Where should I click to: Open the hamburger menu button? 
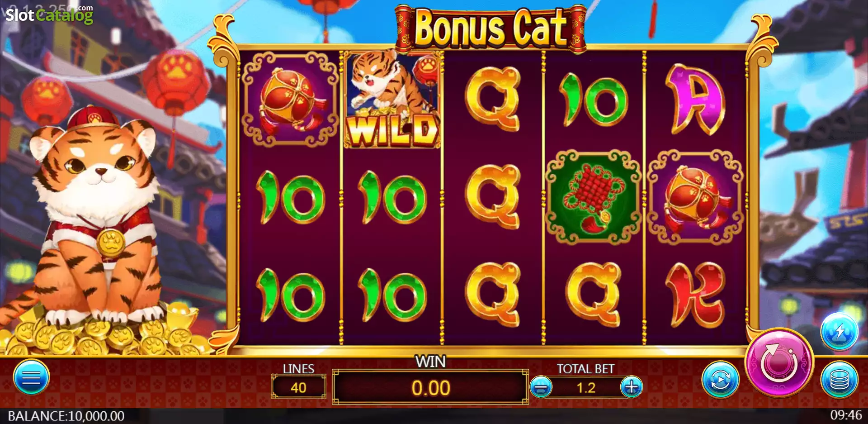(x=31, y=377)
